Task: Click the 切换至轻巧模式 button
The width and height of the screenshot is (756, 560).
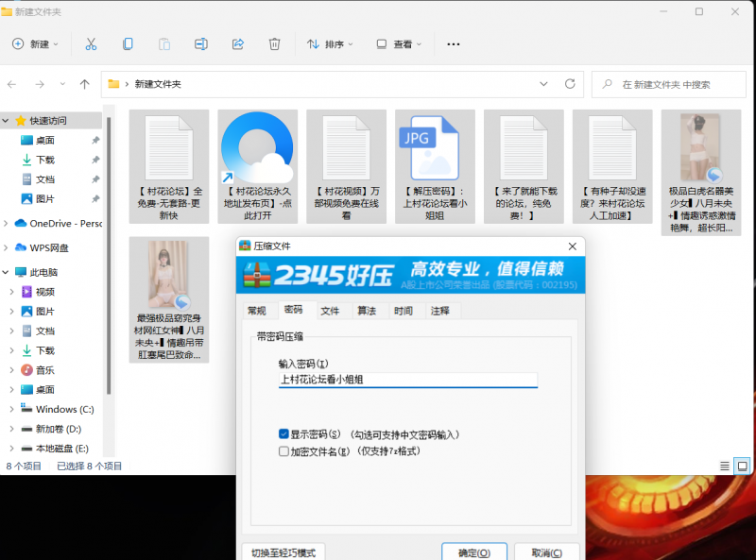Action: coord(283,552)
